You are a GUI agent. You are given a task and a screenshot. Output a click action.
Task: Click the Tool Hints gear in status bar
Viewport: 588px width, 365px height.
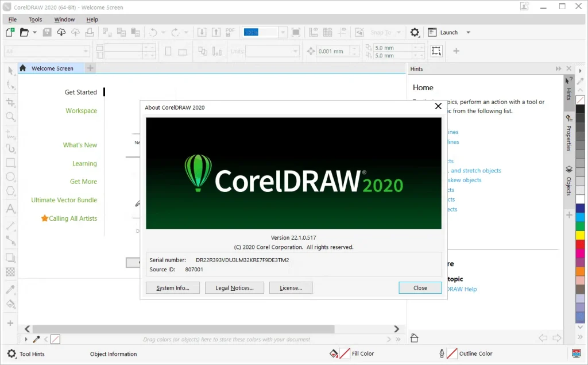coord(11,354)
